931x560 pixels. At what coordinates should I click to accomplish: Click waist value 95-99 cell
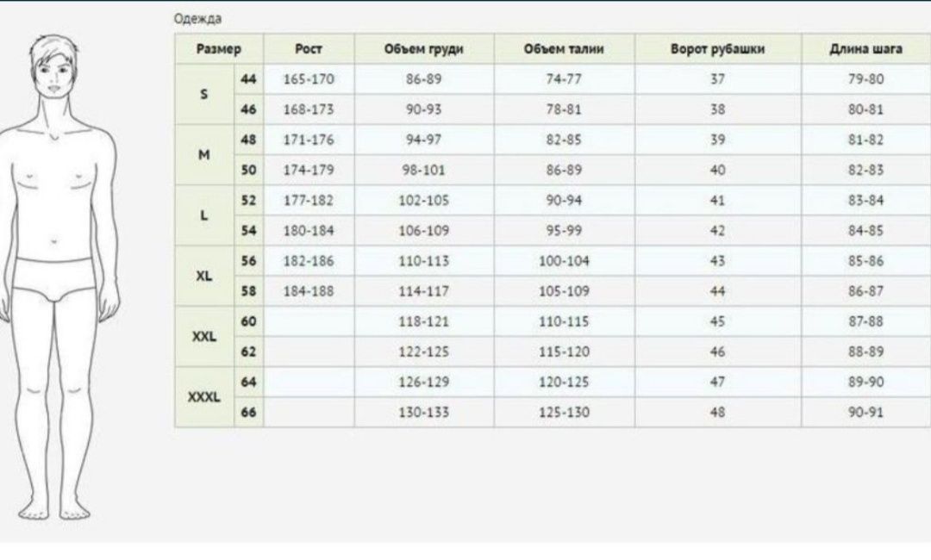(564, 231)
